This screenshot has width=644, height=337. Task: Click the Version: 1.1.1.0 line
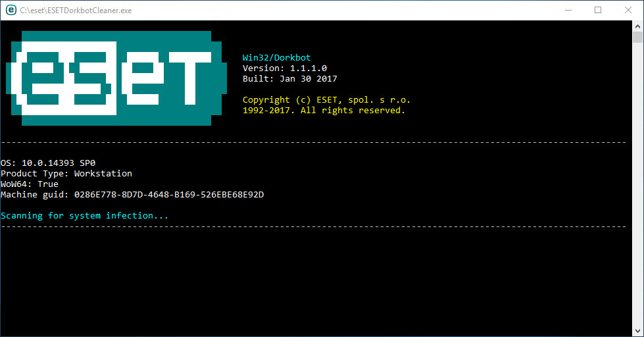tap(285, 68)
